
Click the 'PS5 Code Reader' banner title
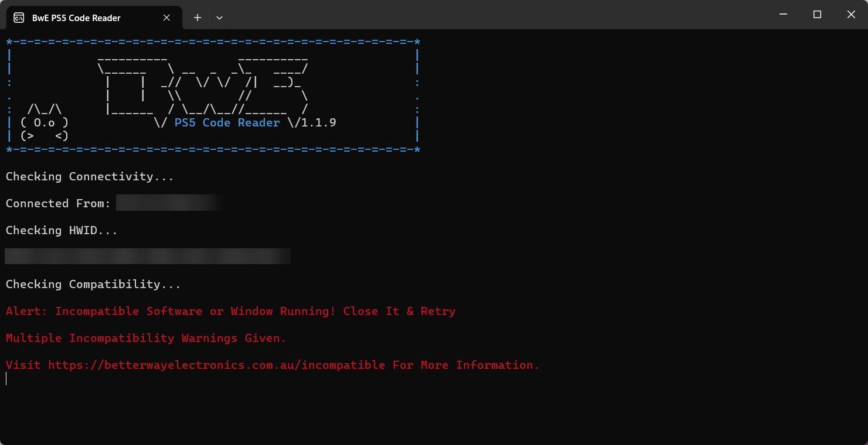(227, 123)
